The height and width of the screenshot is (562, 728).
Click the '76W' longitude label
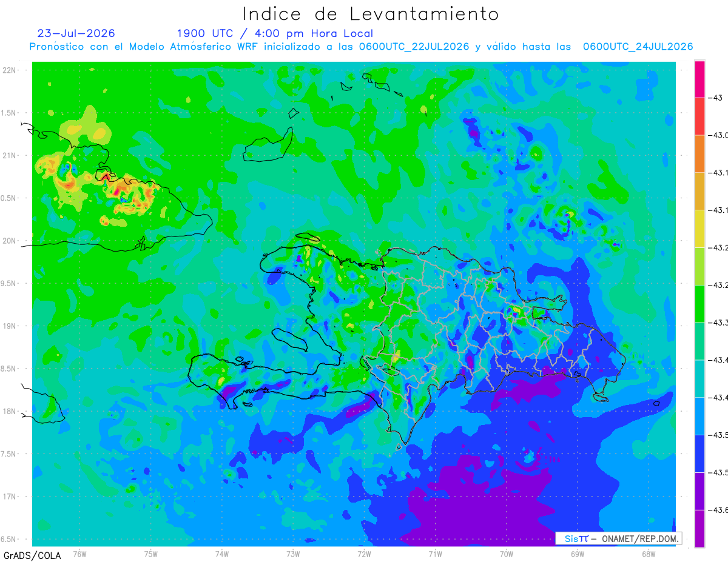pos(79,554)
